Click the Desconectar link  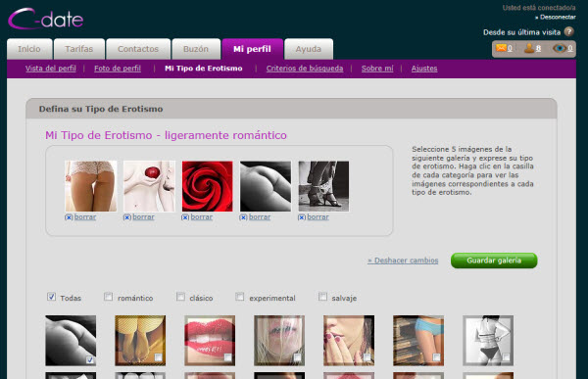(x=556, y=17)
